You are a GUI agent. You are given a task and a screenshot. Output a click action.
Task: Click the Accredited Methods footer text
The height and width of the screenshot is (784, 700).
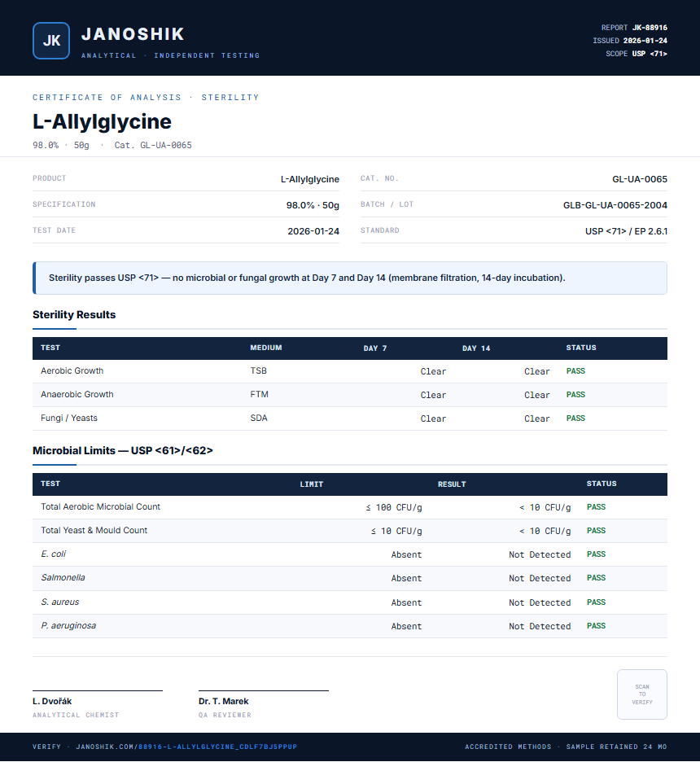[x=508, y=747]
